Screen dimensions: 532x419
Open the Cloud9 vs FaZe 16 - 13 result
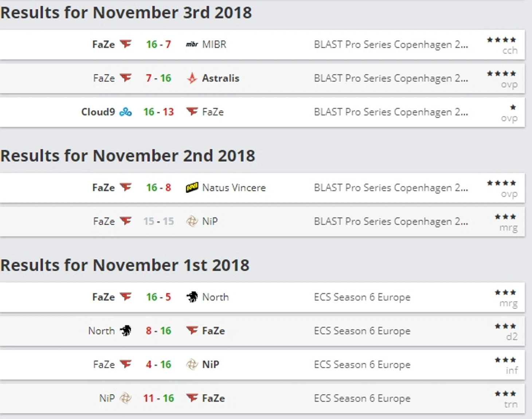262,112
